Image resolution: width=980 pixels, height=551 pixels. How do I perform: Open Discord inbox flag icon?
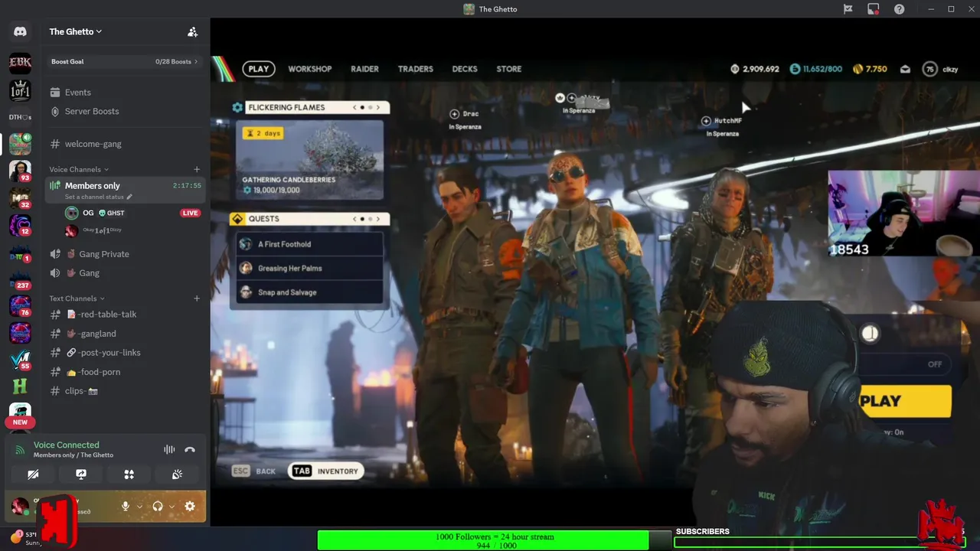tap(848, 9)
